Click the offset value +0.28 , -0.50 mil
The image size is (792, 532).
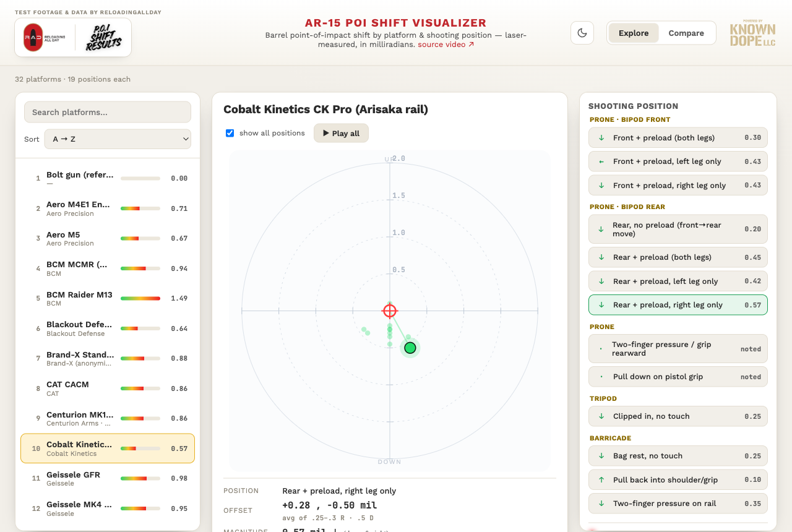330,505
